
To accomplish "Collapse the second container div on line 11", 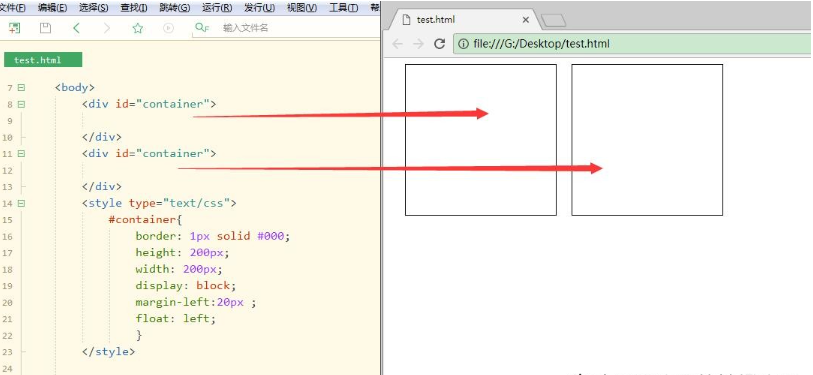I will 21,154.
